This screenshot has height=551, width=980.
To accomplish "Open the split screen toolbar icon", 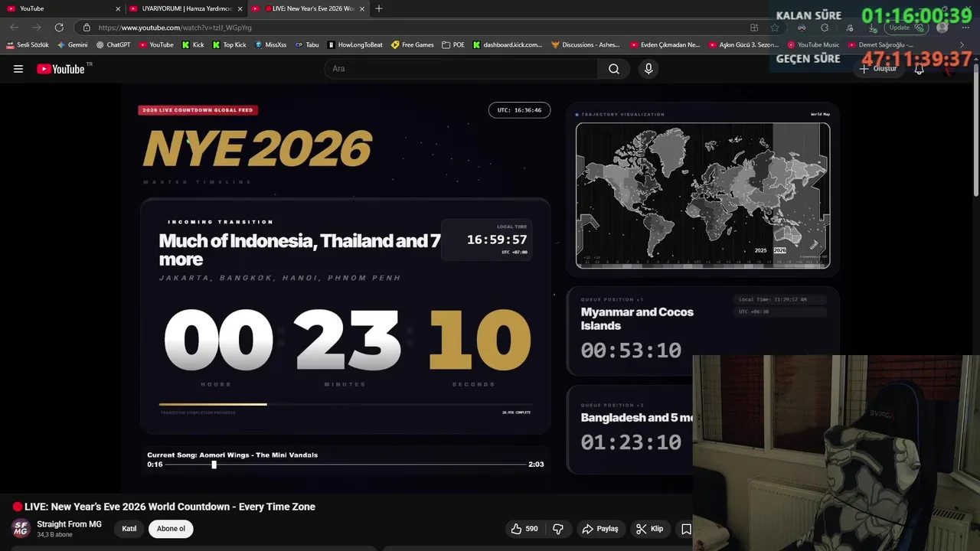I will coord(754,28).
